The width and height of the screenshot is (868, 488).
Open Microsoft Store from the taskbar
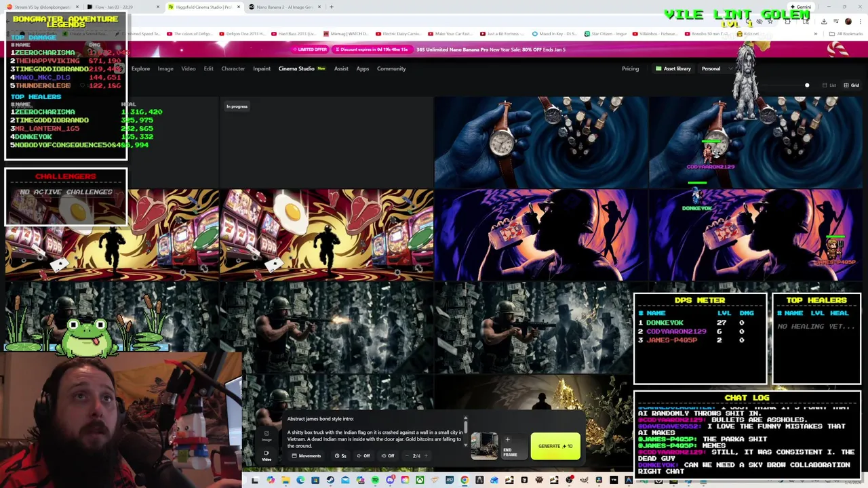click(315, 480)
